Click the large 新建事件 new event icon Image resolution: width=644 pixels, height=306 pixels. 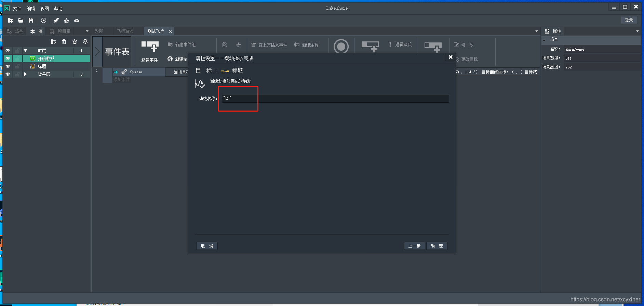click(x=150, y=47)
